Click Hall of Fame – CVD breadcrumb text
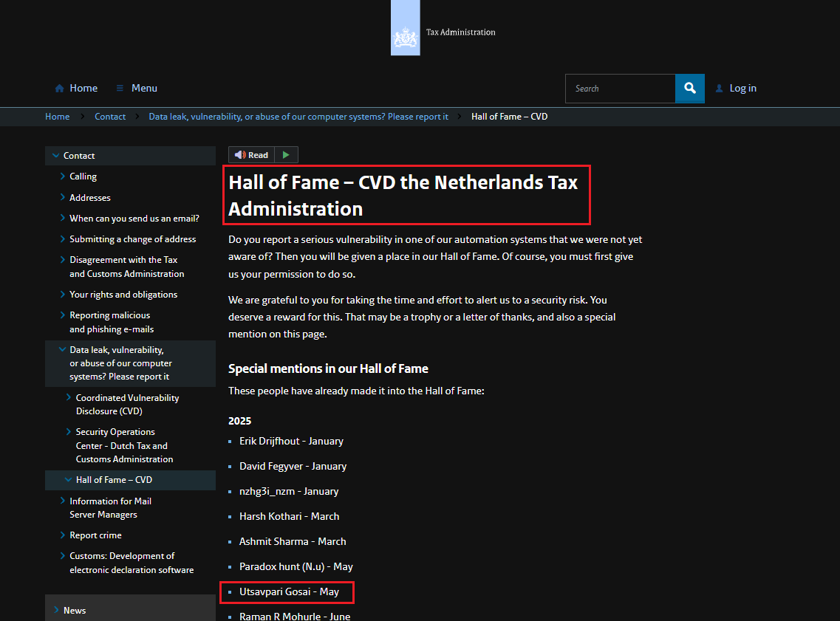The height and width of the screenshot is (621, 840). pos(510,117)
